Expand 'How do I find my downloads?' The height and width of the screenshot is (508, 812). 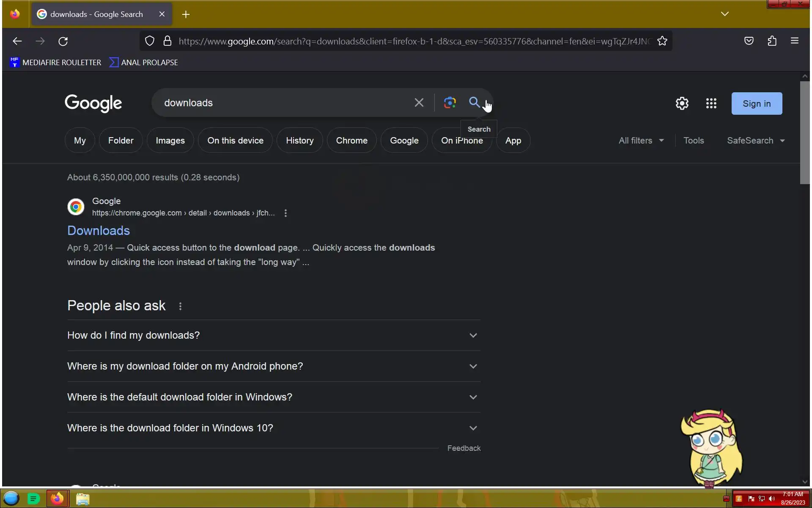(x=273, y=335)
